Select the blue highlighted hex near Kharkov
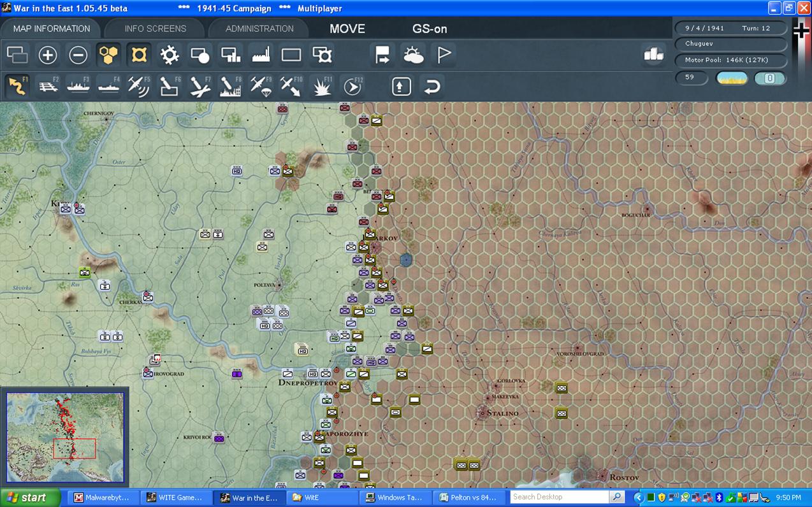Viewport: 812px width, 507px height. 406,260
